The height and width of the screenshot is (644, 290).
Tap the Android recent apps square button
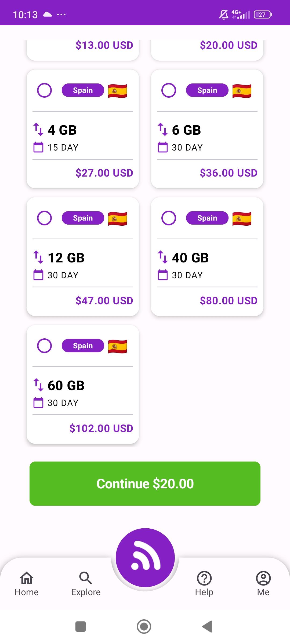tap(81, 627)
